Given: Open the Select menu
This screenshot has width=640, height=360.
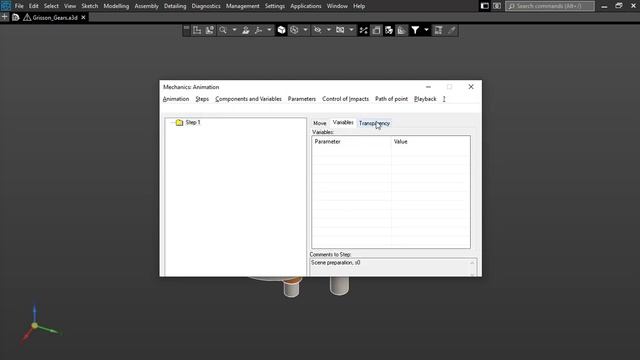Looking at the screenshot, I should [x=51, y=6].
